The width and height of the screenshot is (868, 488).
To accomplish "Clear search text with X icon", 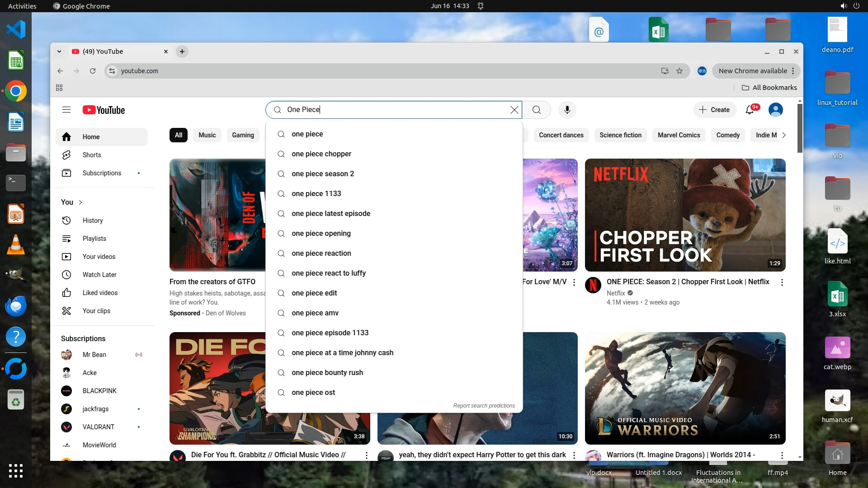I will point(514,110).
